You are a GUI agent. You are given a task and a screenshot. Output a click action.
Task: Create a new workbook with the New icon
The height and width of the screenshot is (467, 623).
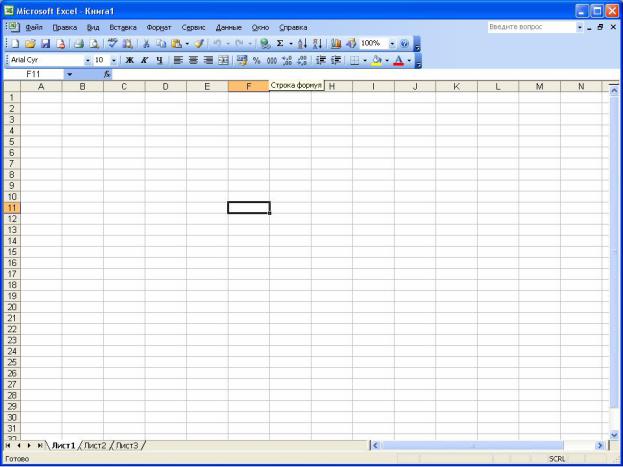click(x=15, y=44)
